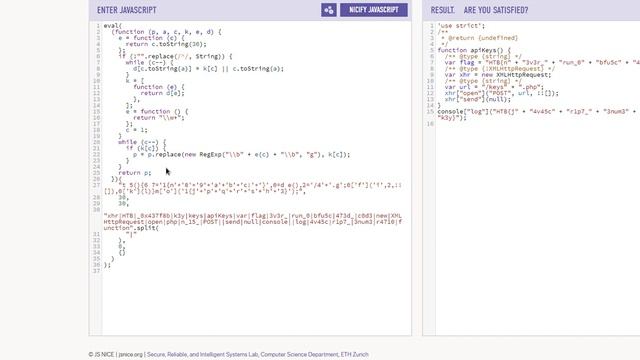The height and width of the screenshot is (360, 640).
Task: Click the 'return "\\w+";' input line
Action: tap(159, 118)
